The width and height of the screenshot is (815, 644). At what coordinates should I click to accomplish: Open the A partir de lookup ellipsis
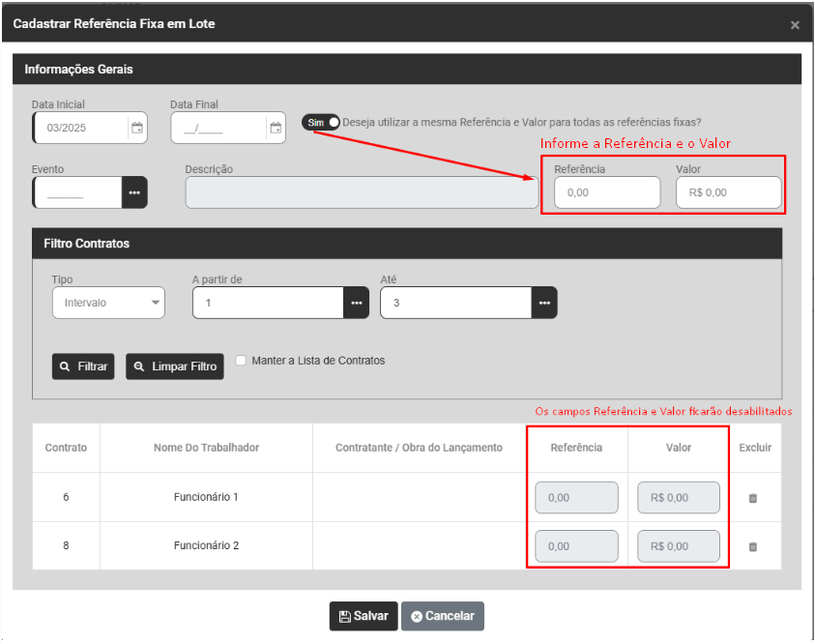coord(356,303)
